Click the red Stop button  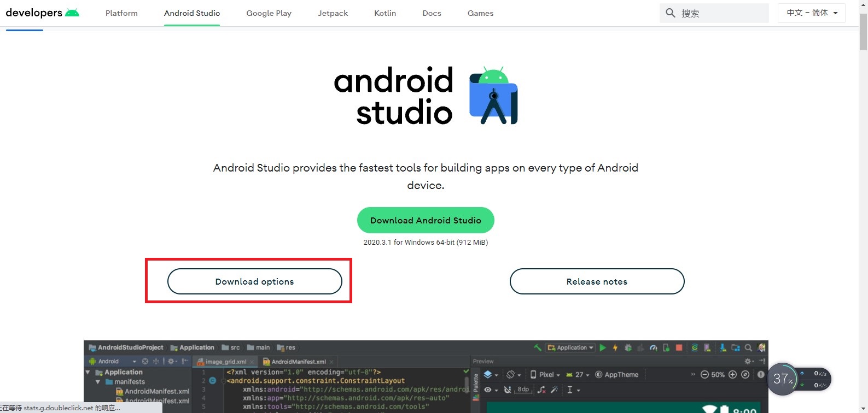coord(679,347)
